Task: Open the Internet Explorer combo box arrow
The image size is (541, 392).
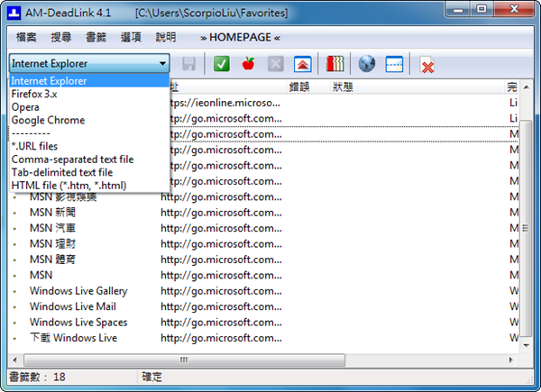Action: (162, 63)
